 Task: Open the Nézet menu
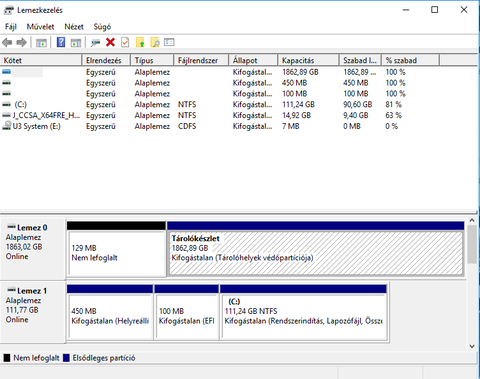click(x=74, y=27)
